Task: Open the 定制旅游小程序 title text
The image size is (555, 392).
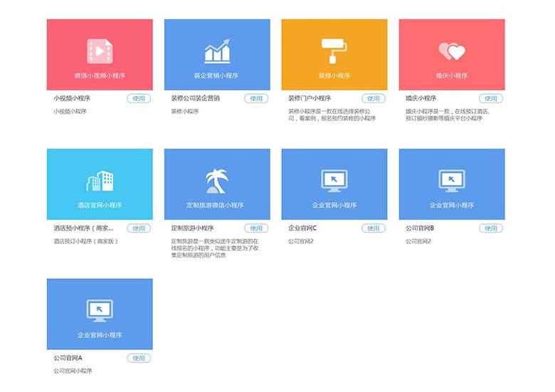Action: click(x=193, y=228)
